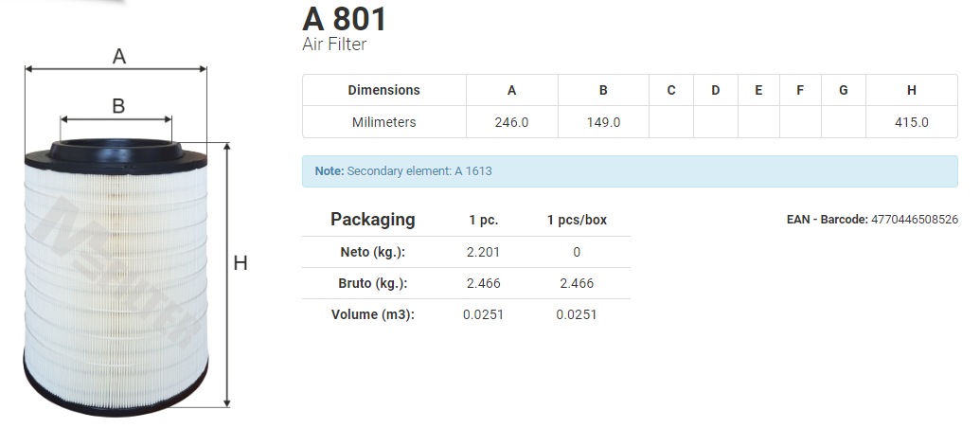Viewport: 980px width, 428px height.
Task: Click the 1 pcs/box column header
Action: (x=577, y=221)
